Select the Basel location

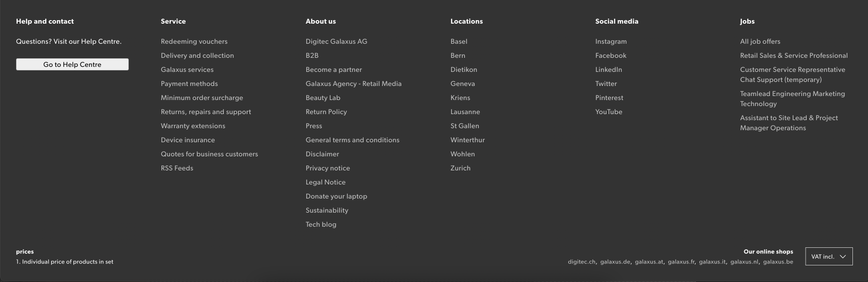pyautogui.click(x=459, y=41)
